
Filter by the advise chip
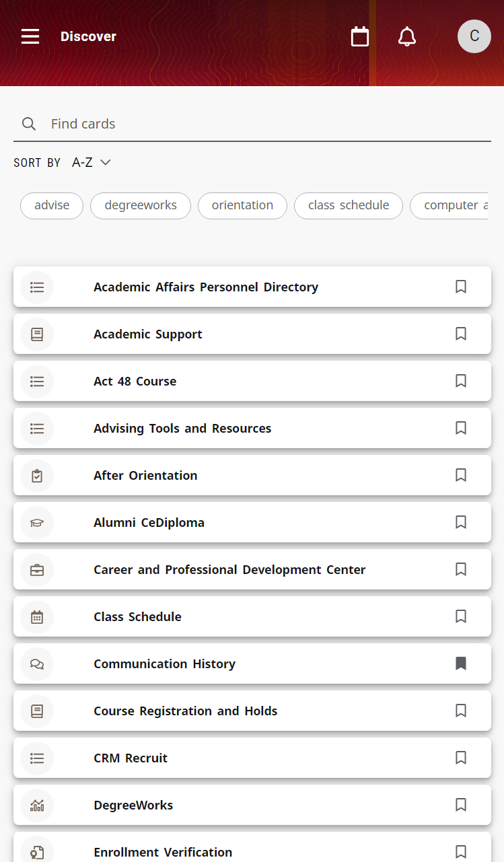(52, 206)
